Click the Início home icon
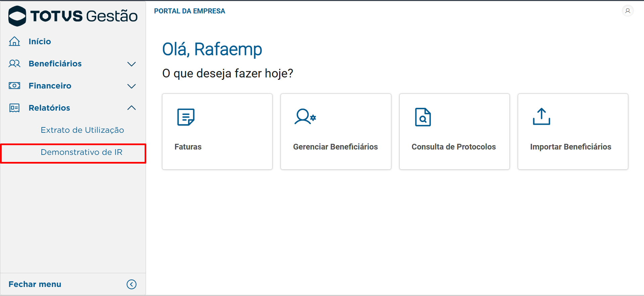Image resolution: width=644 pixels, height=296 pixels. (14, 41)
